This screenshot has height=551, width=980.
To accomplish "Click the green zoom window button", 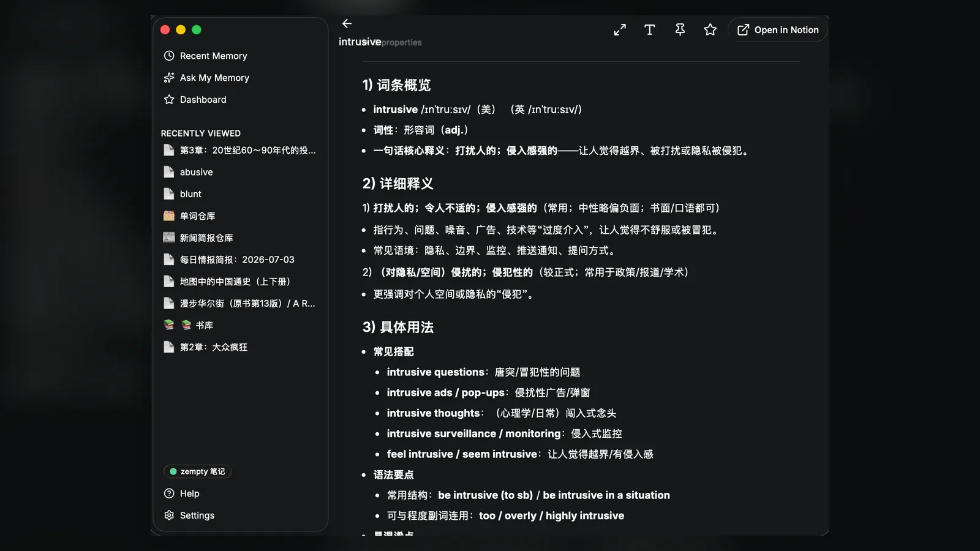I will click(x=197, y=29).
